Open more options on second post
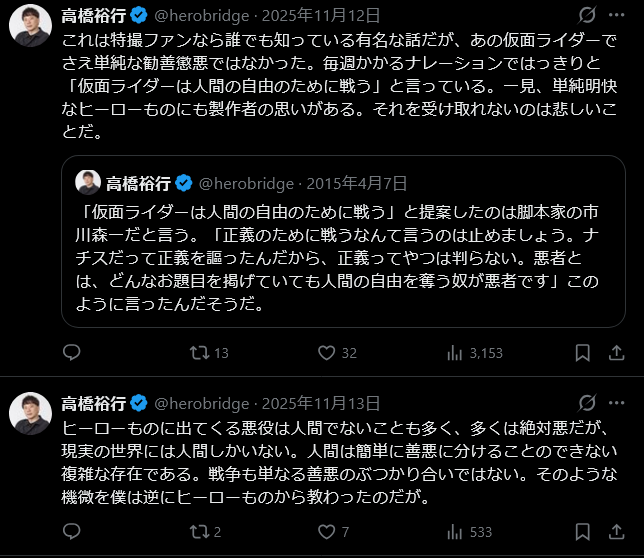Screen dimensions: 644x558 point(619,403)
